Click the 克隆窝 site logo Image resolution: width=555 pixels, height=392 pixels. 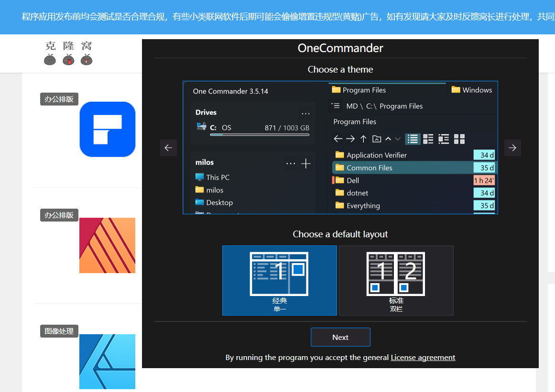(68, 53)
